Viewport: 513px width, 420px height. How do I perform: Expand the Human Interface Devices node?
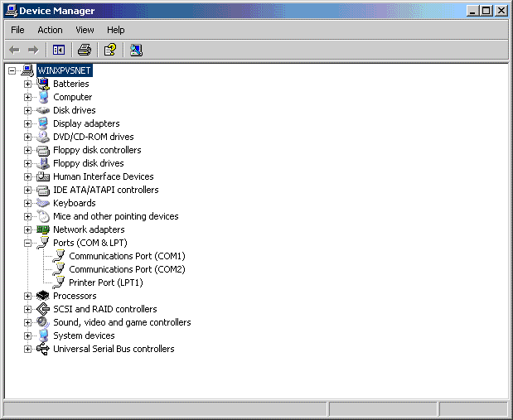click(28, 176)
